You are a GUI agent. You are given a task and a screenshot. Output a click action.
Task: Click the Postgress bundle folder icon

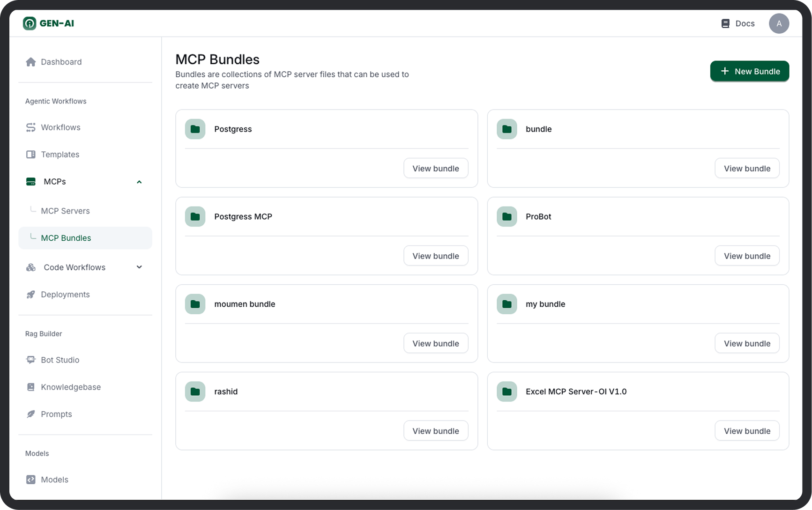pyautogui.click(x=195, y=129)
